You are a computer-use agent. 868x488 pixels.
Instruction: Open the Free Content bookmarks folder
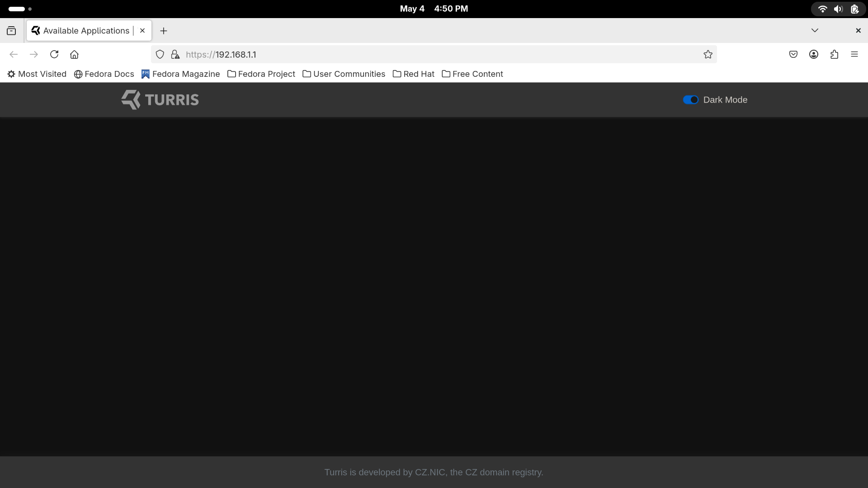(x=472, y=74)
